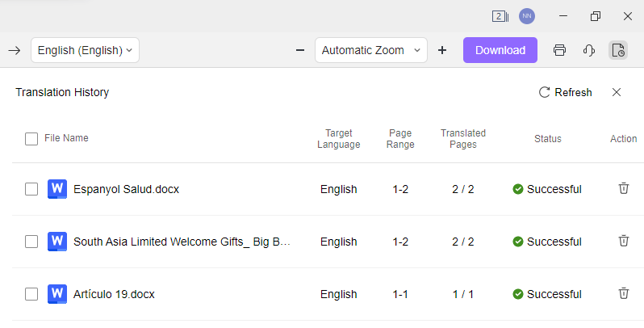Click the Status column header
This screenshot has width=644, height=328.
click(x=547, y=139)
